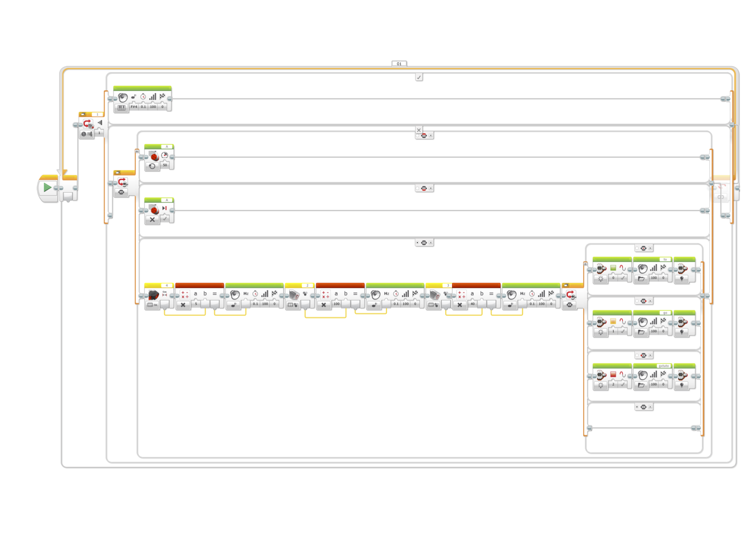This screenshot has height=534, width=756.
Task: Click the gyro sensor icon on port 2
Action: pos(294,295)
